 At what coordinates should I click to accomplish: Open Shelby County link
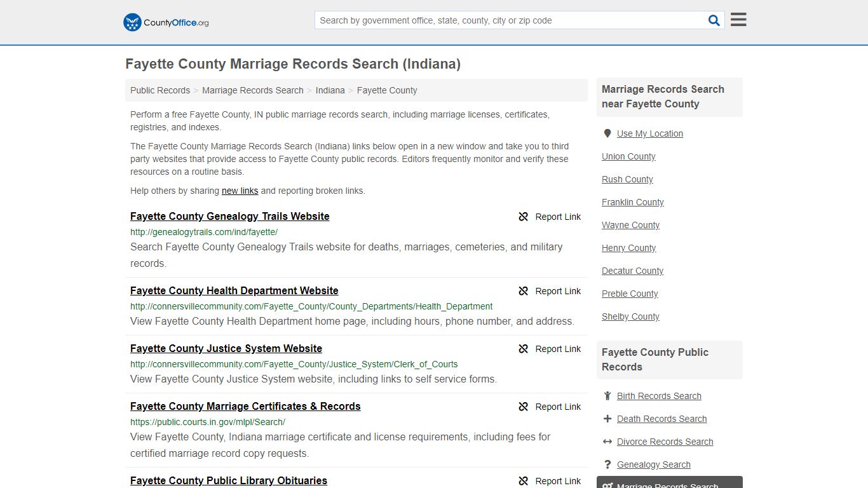(x=630, y=316)
